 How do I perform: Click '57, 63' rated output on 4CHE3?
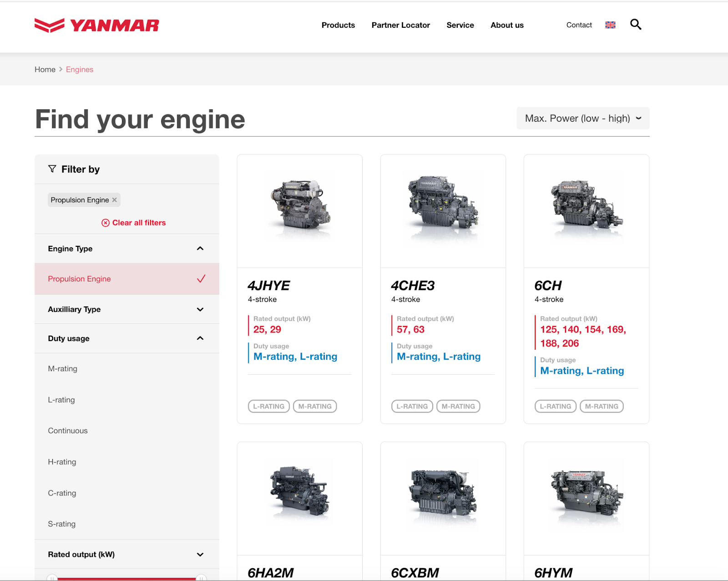tap(410, 330)
